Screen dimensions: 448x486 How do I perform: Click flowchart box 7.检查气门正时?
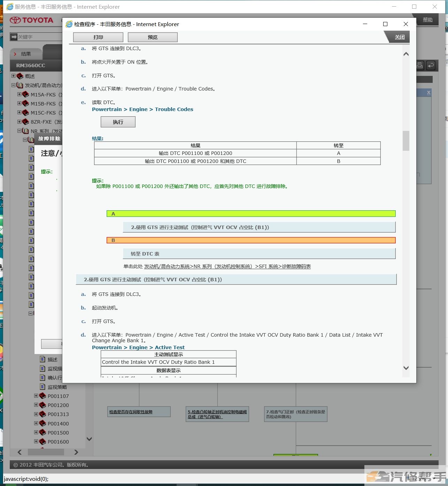click(296, 414)
